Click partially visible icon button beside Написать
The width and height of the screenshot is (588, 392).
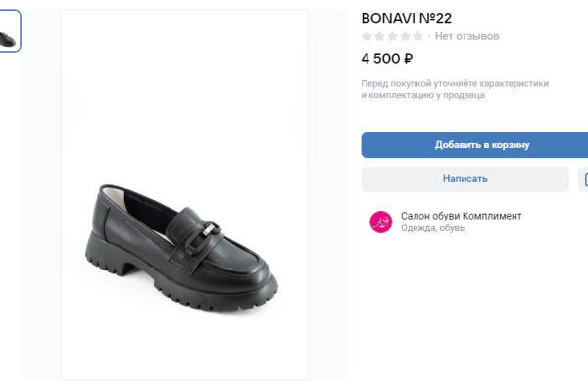tap(584, 179)
